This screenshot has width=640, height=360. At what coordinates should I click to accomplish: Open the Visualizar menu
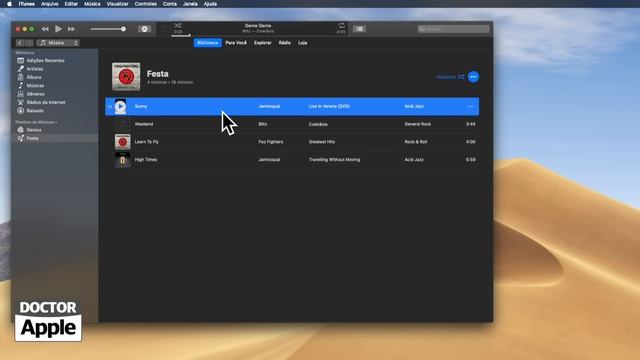[118, 4]
